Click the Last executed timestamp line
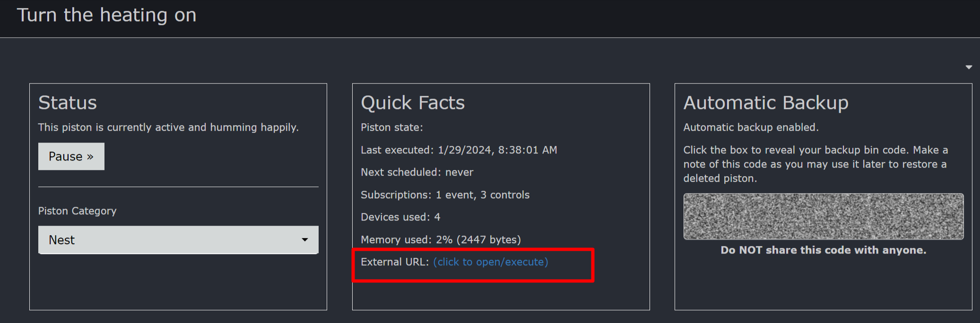Viewport: 980px width, 323px height. (x=459, y=150)
